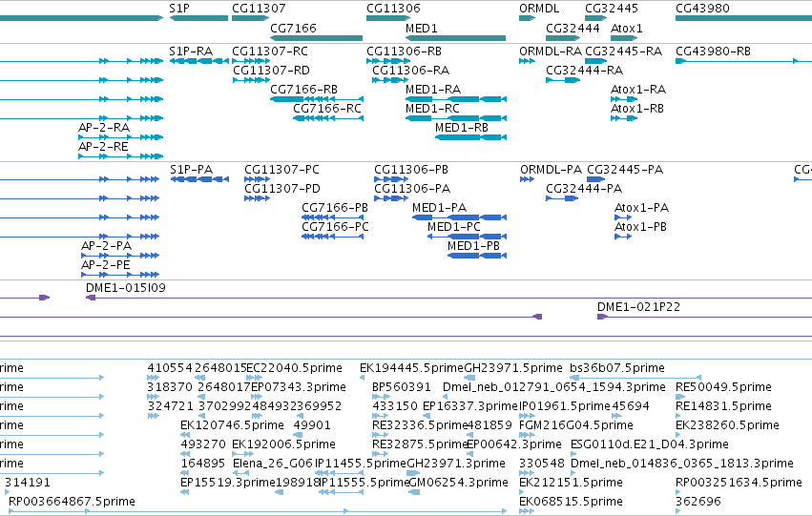Select transcript CG11307-RC
This screenshot has width=812, height=516.
(x=270, y=52)
